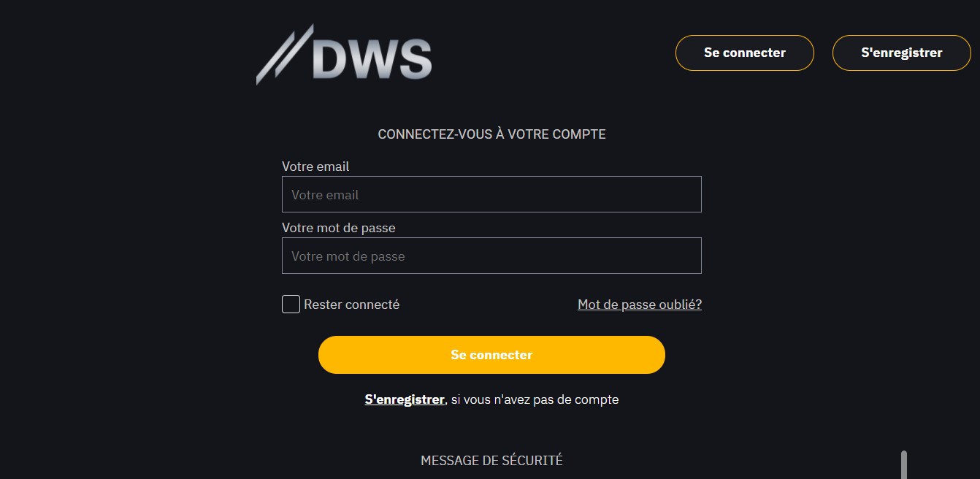980x479 pixels.
Task: Click the Votre mot de passe label
Action: (338, 228)
